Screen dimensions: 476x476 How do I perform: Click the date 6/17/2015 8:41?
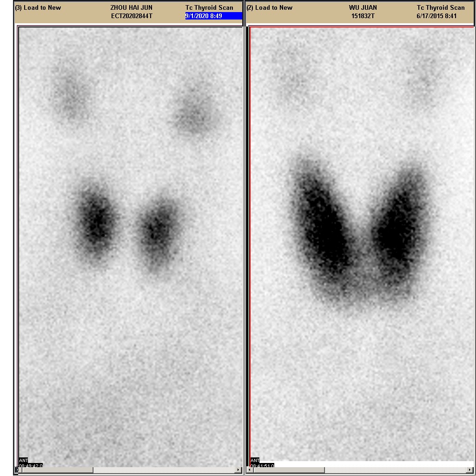coord(436,16)
